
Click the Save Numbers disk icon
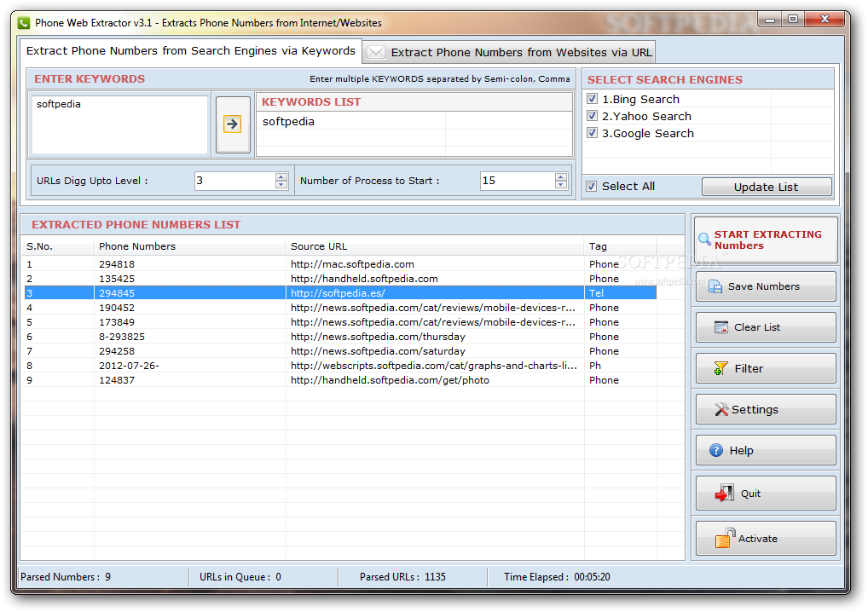tap(715, 286)
